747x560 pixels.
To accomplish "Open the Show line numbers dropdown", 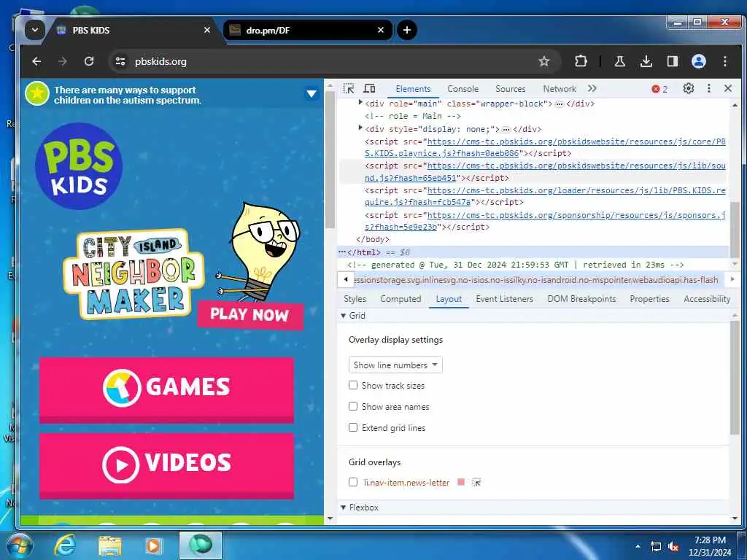I will click(395, 365).
